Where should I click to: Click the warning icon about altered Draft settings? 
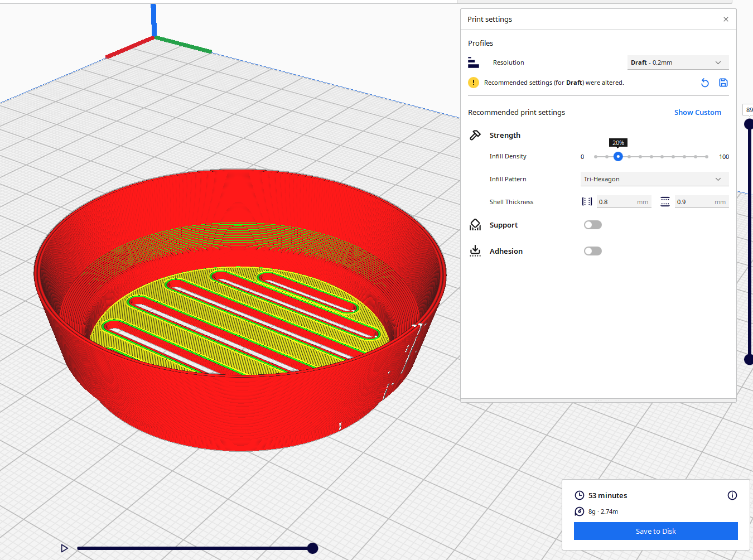coord(474,82)
